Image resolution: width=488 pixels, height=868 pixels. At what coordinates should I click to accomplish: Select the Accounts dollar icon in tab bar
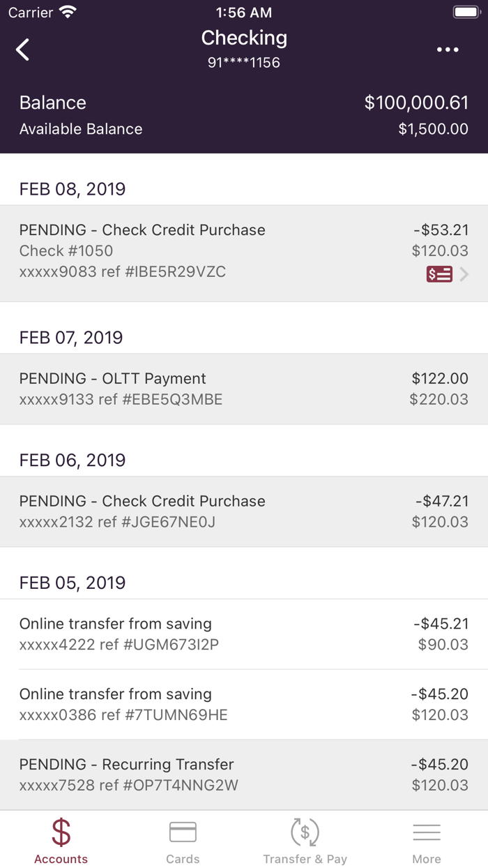pos(61,830)
